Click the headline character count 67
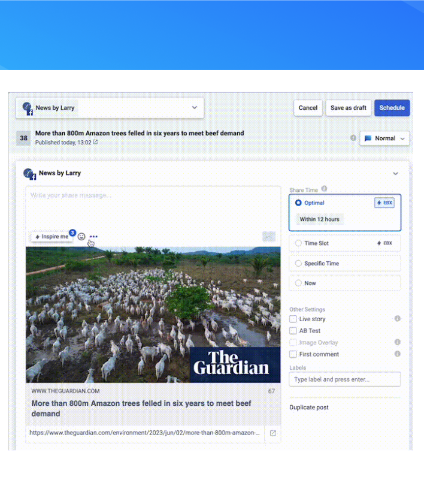Image resolution: width=424 pixels, height=504 pixels. point(271,391)
